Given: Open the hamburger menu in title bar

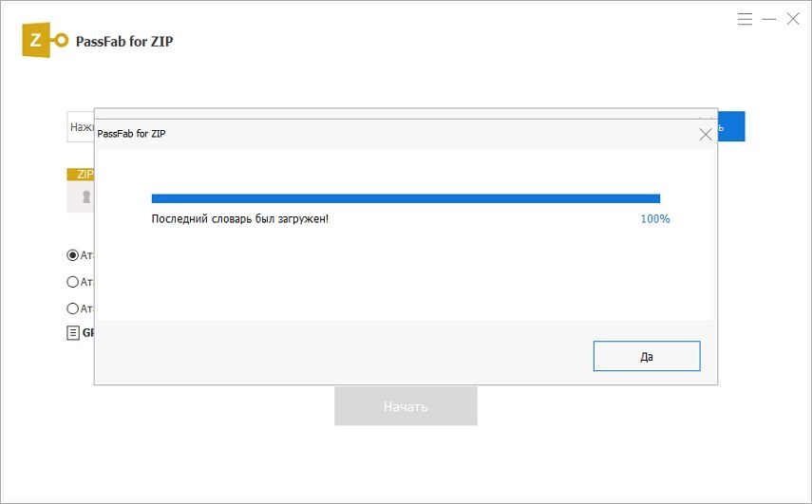Looking at the screenshot, I should tap(745, 19).
